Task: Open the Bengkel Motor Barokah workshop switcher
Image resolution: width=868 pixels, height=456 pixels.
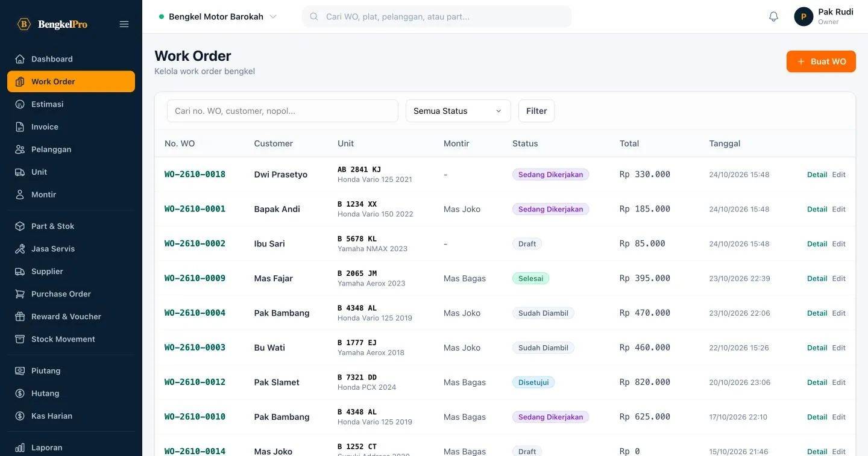Action: (218, 17)
